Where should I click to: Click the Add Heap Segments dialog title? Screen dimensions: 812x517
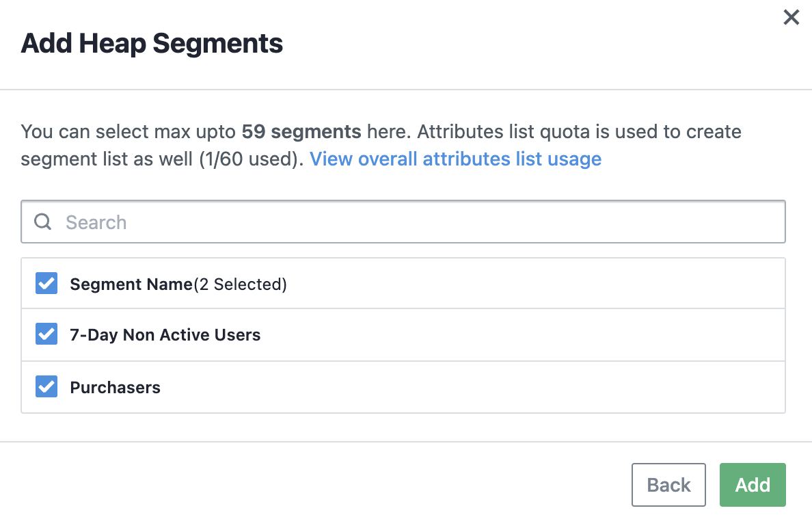click(152, 44)
